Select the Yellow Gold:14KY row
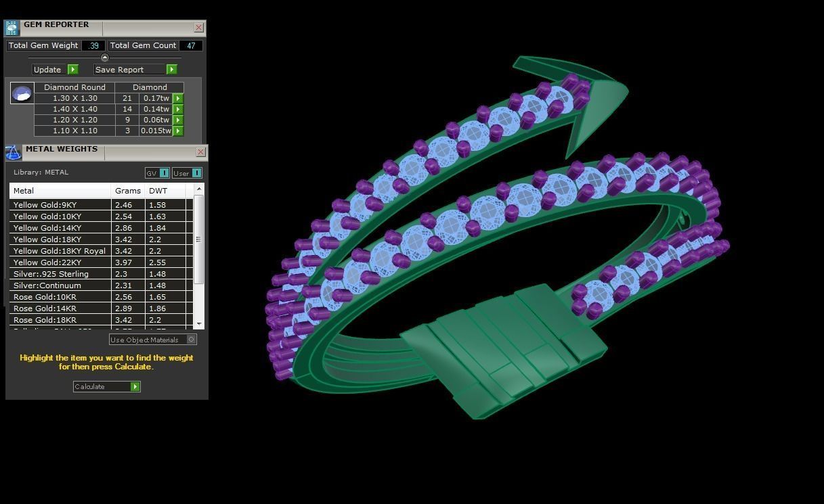This screenshot has height=504, width=824. [102, 228]
